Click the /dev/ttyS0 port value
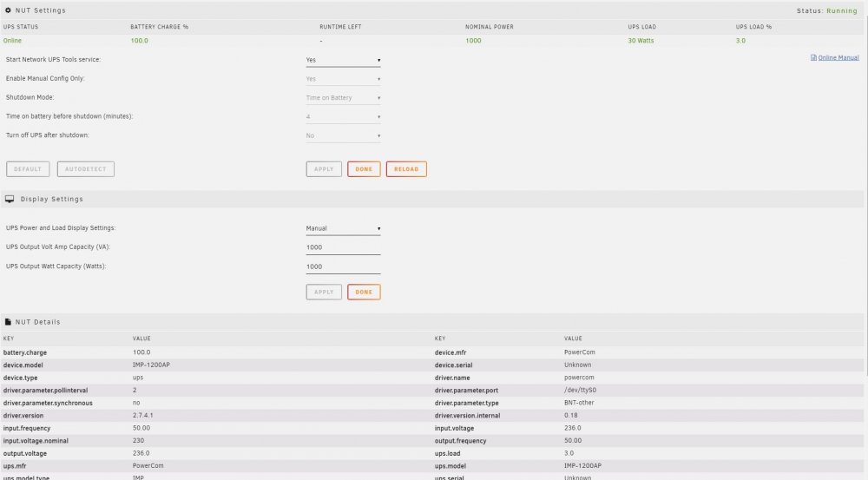 pos(580,391)
